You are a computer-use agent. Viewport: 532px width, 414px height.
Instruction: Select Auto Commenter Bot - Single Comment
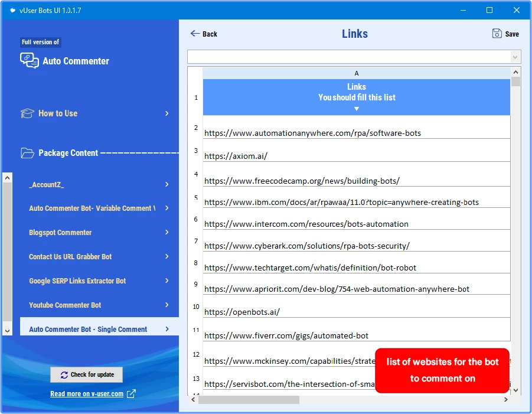tap(99, 327)
